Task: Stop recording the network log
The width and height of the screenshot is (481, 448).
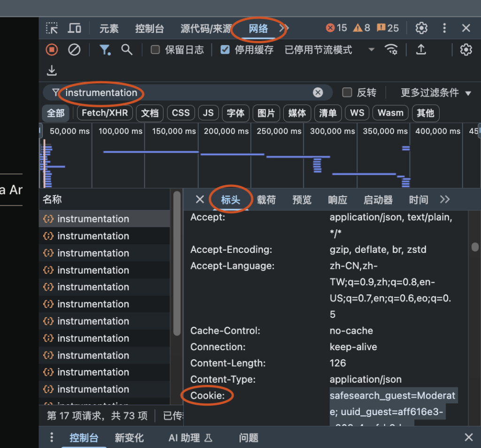Action: pos(51,50)
